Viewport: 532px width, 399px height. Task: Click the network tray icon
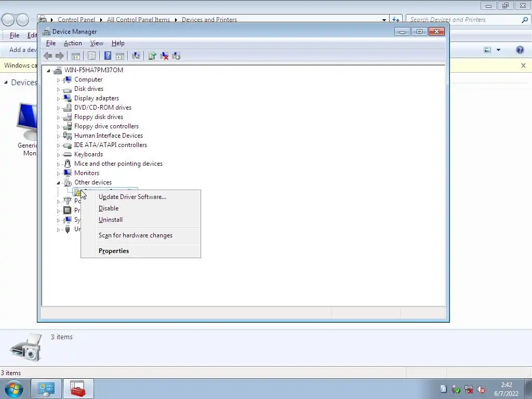[x=469, y=390]
